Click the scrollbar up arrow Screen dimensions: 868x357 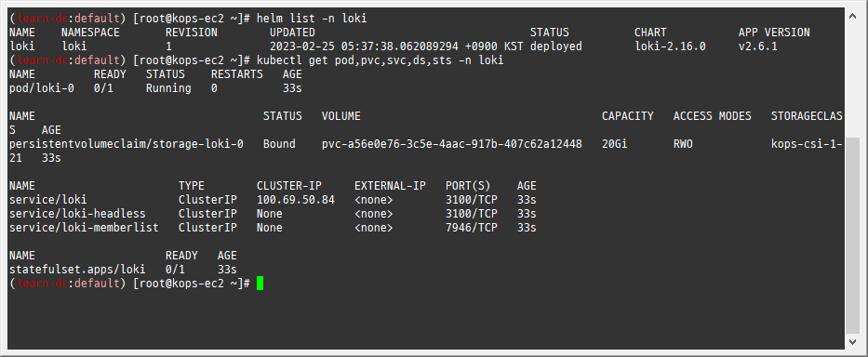click(853, 17)
